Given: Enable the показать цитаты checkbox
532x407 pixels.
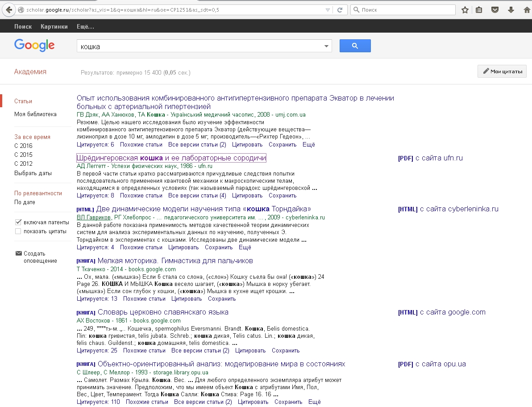Looking at the screenshot, I should tap(18, 231).
